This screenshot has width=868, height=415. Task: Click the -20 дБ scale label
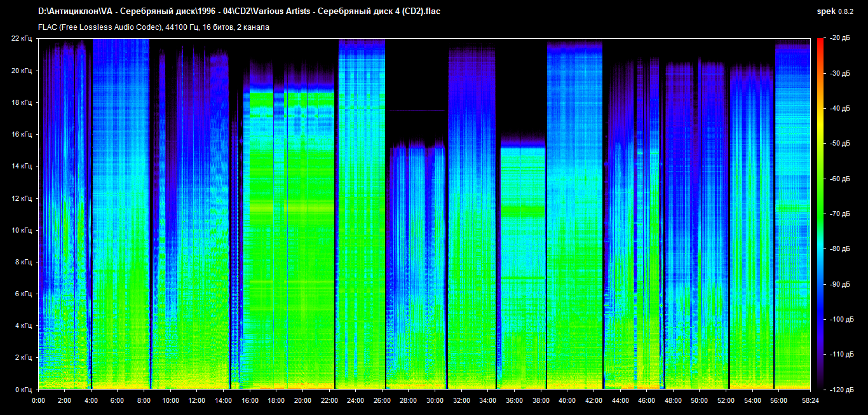[841, 38]
